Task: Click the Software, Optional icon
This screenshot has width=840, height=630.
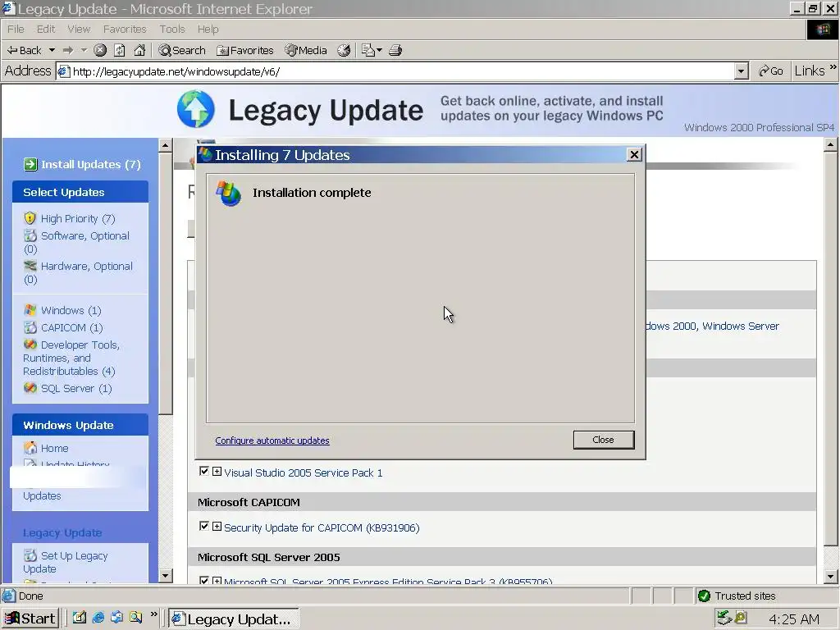Action: (x=30, y=235)
